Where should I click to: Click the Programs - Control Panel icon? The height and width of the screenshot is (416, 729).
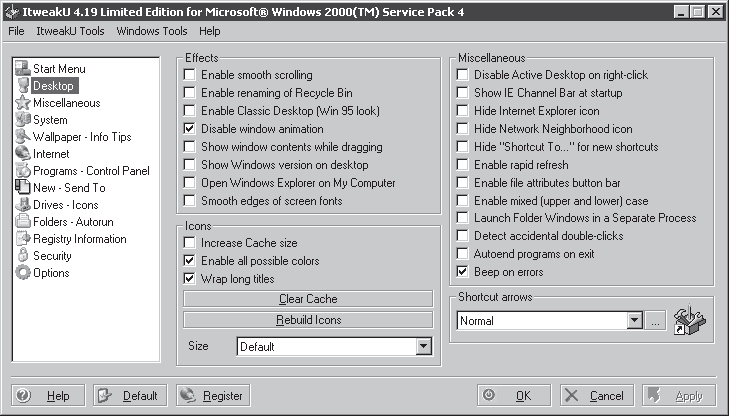tap(23, 171)
